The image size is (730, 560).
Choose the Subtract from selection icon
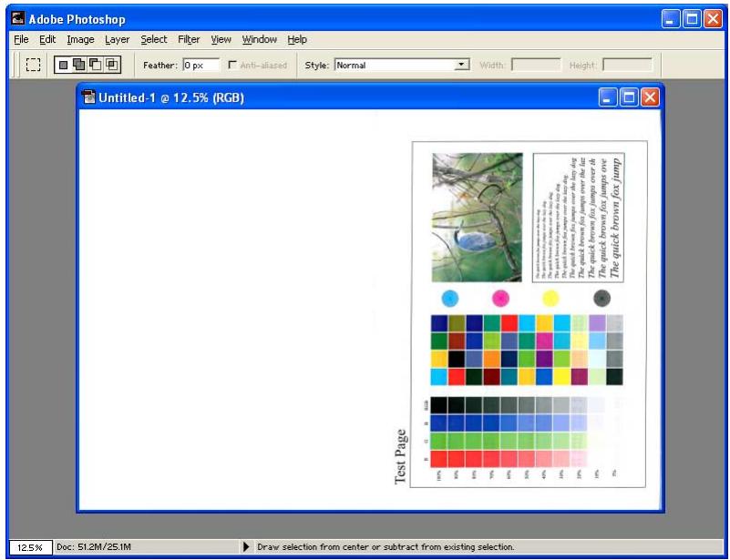96,65
